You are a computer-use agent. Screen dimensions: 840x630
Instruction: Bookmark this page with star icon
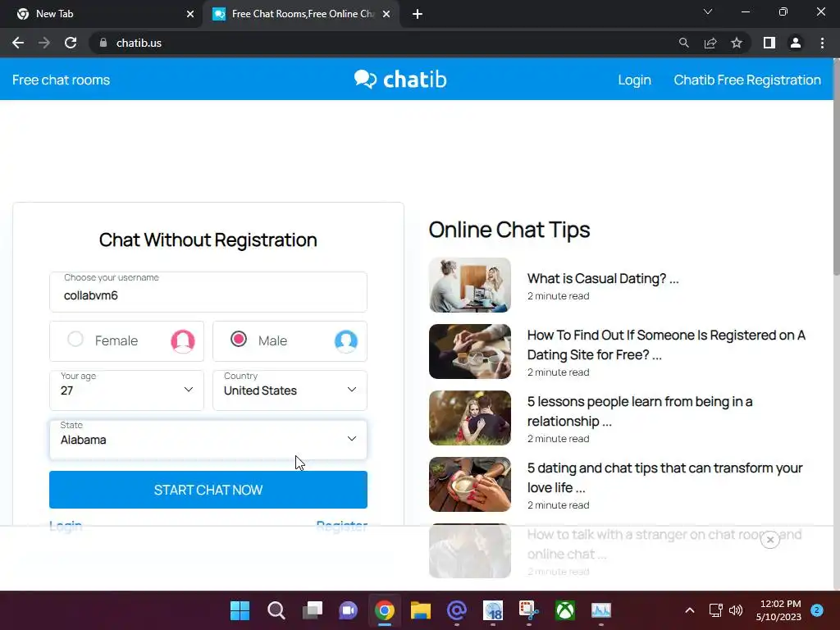(x=737, y=43)
